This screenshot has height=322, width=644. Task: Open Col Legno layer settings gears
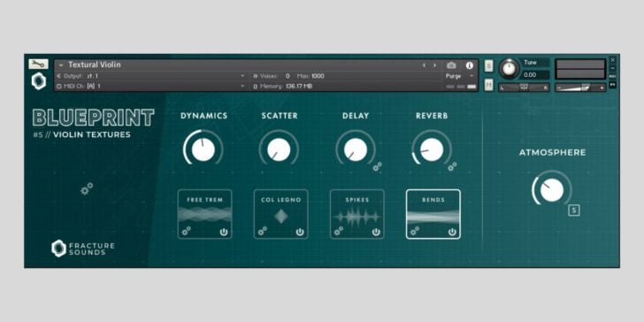point(263,231)
